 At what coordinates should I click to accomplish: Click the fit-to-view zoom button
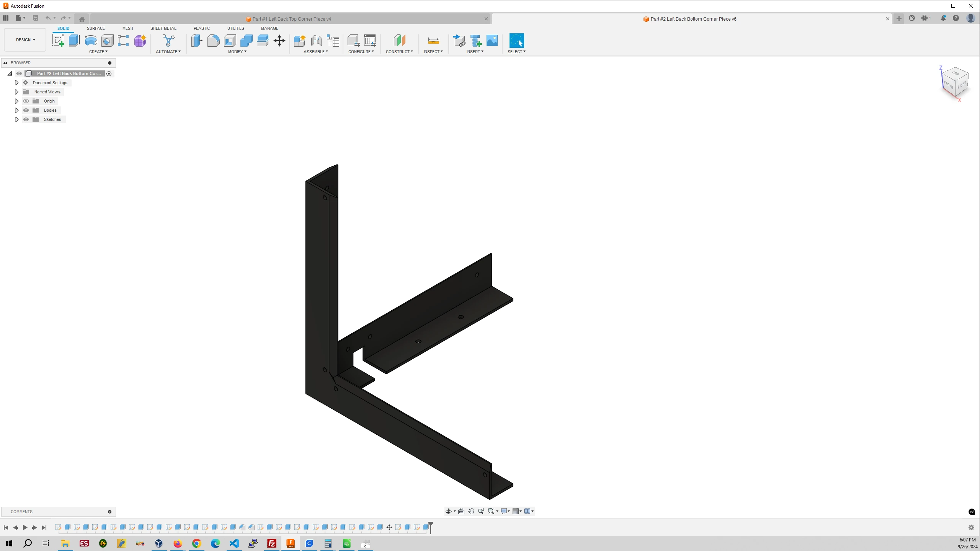(492, 511)
